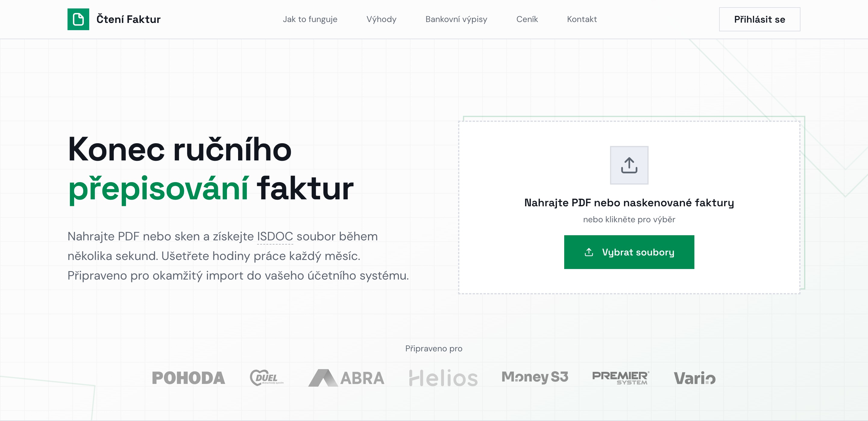Screen dimensions: 868x421
Task: Click the Vybrat soubory button
Action: [x=629, y=252]
